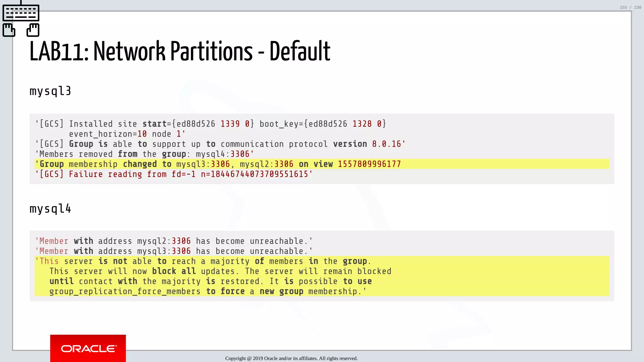The image size is (644, 362).
Task: Click 'This server will now block all updates' line
Action: (220, 271)
